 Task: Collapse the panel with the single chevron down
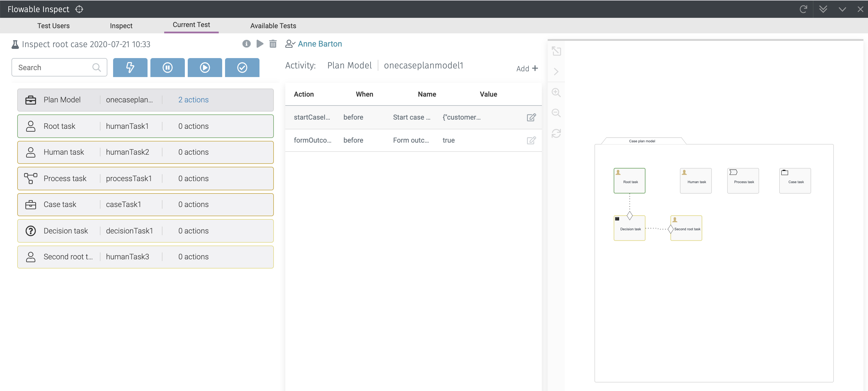click(x=842, y=9)
